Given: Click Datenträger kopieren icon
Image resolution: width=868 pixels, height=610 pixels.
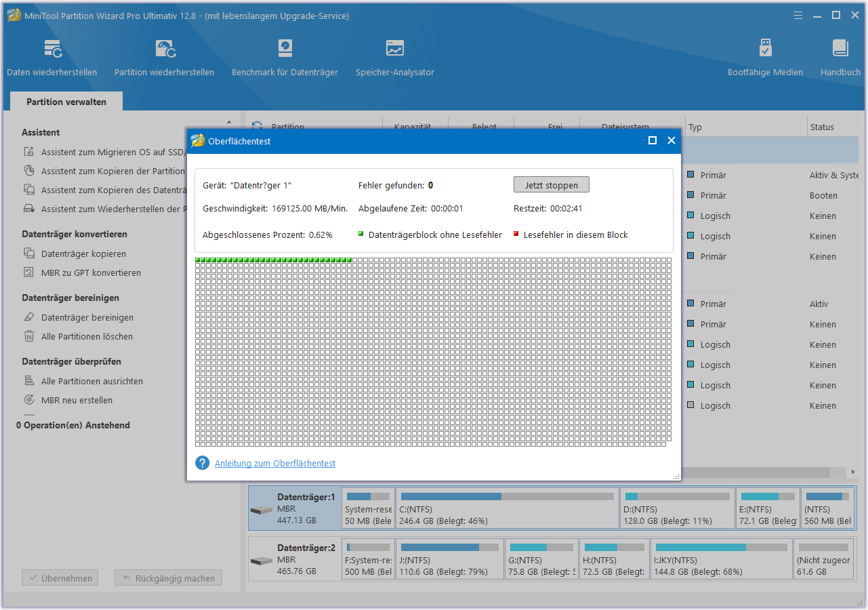Looking at the screenshot, I should (29, 253).
